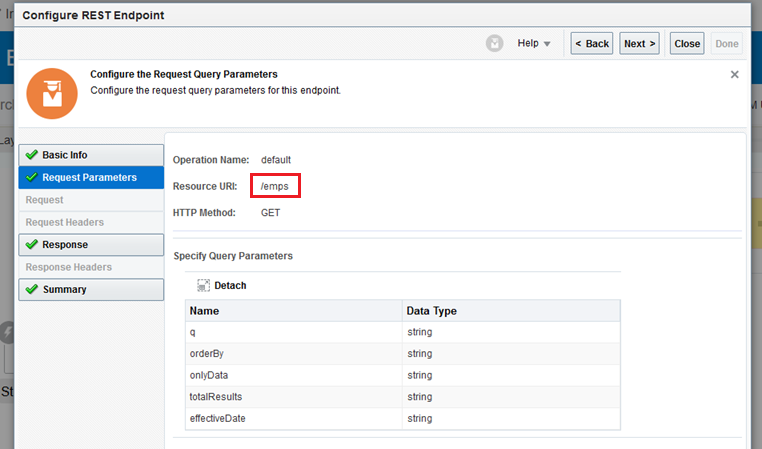Click the circular status icon beside Help
Viewport: 762px width, 449px height.
[x=494, y=44]
